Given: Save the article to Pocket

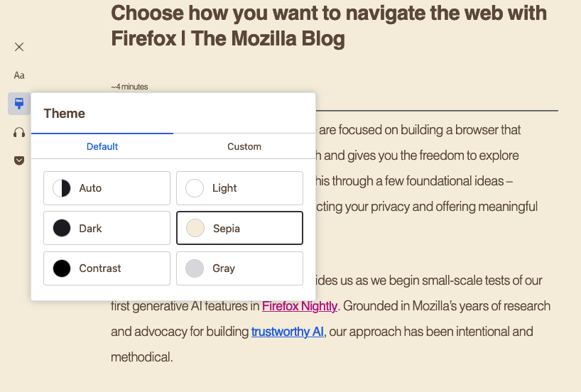Looking at the screenshot, I should (x=19, y=160).
